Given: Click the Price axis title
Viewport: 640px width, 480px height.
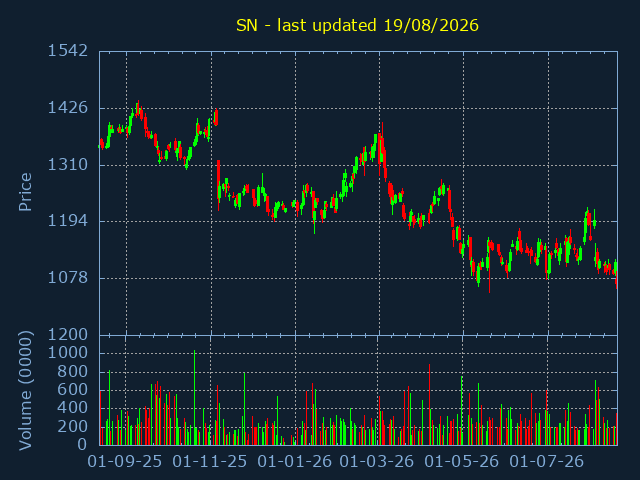Looking at the screenshot, I should pos(25,192).
